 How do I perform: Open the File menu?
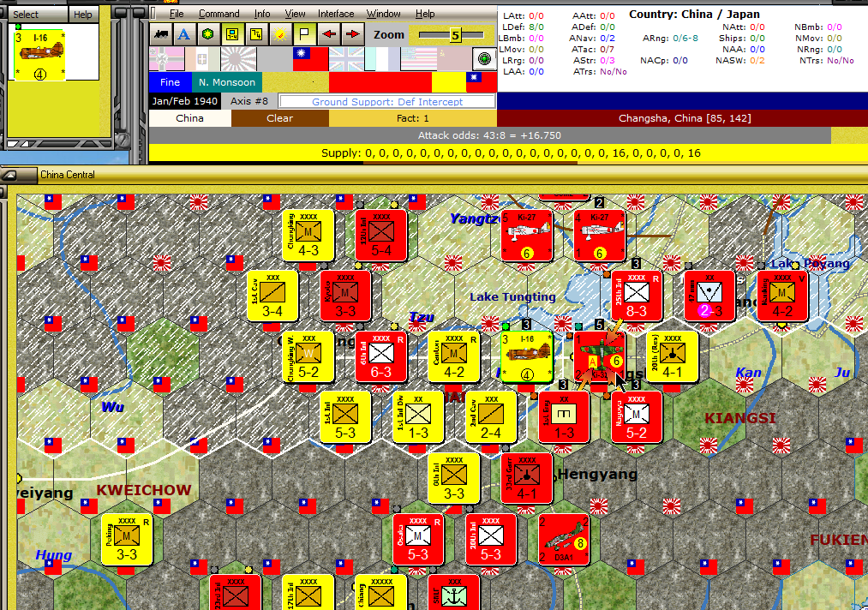177,14
